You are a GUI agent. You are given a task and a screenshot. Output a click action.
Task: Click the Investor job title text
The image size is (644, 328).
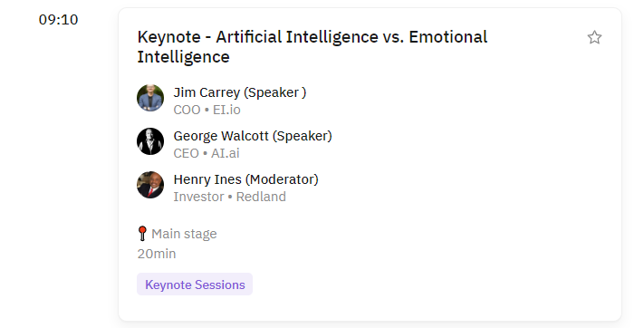(198, 197)
